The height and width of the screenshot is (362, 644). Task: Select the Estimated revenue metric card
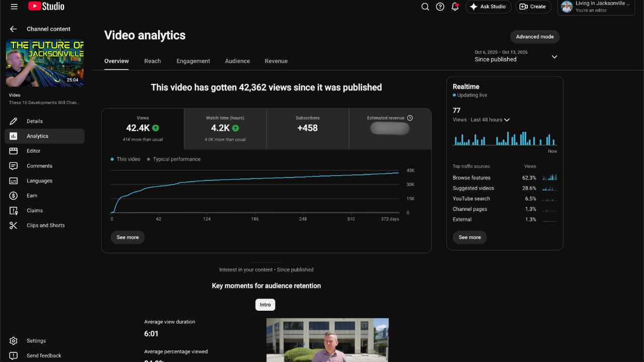[390, 129]
